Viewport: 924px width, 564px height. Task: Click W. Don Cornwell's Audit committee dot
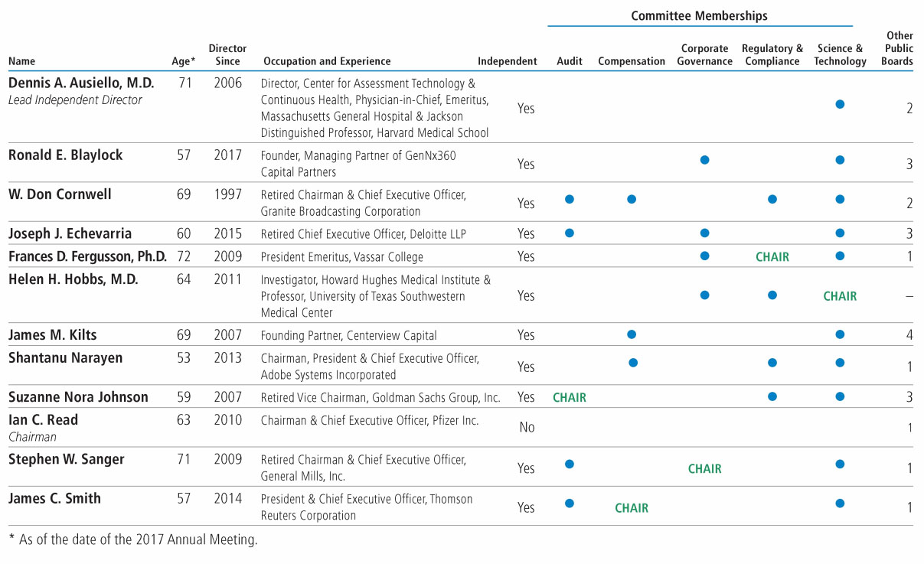tap(569, 199)
